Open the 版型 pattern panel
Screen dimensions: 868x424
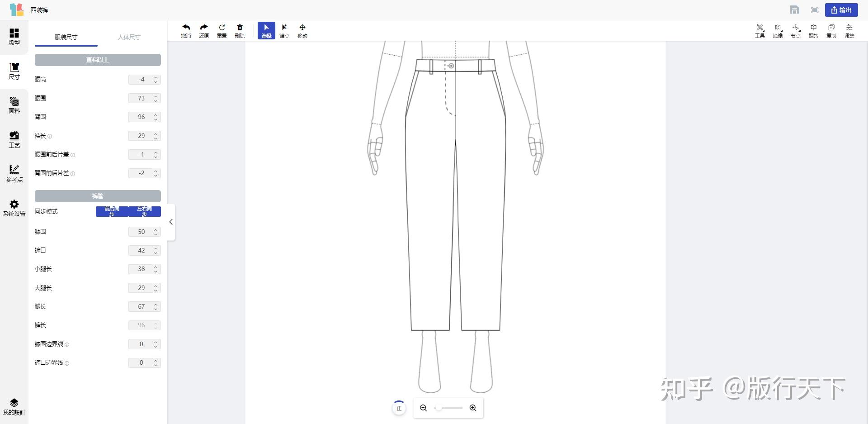tap(14, 37)
